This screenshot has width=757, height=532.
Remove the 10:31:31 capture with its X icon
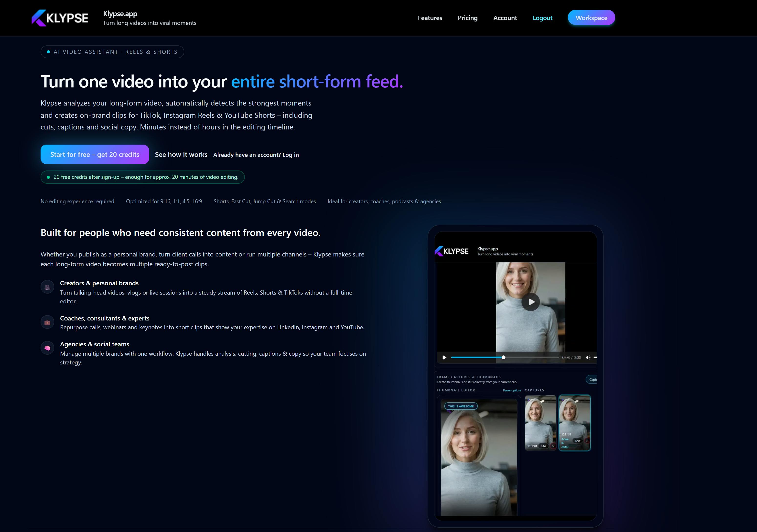point(587,441)
